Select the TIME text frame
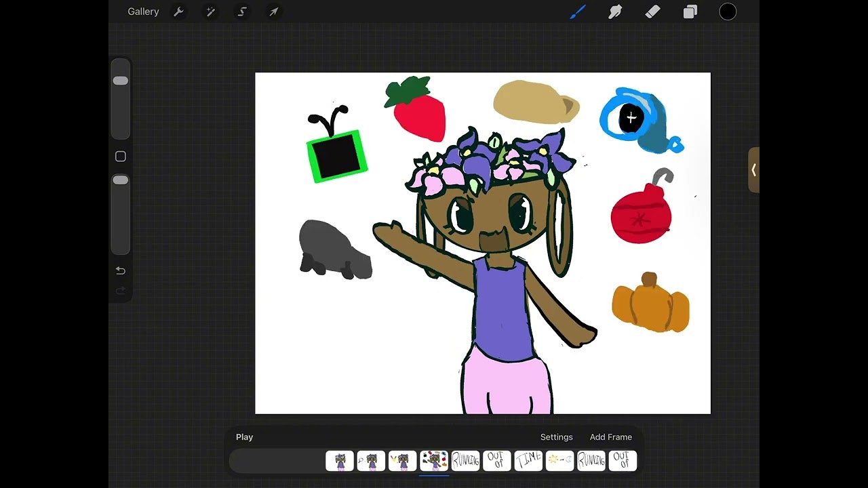The image size is (868, 488). pyautogui.click(x=528, y=461)
